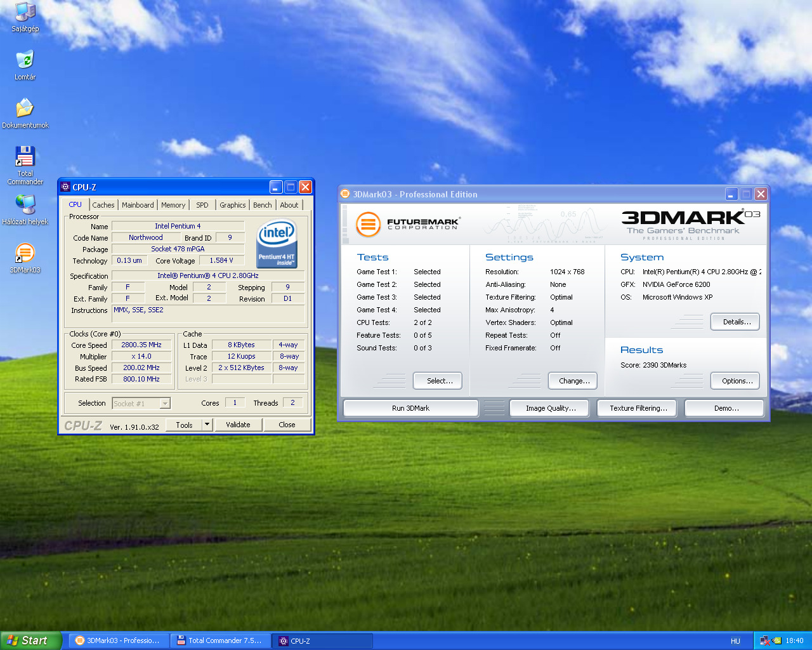This screenshot has width=812, height=650.
Task: Click the Validate button
Action: (x=238, y=425)
